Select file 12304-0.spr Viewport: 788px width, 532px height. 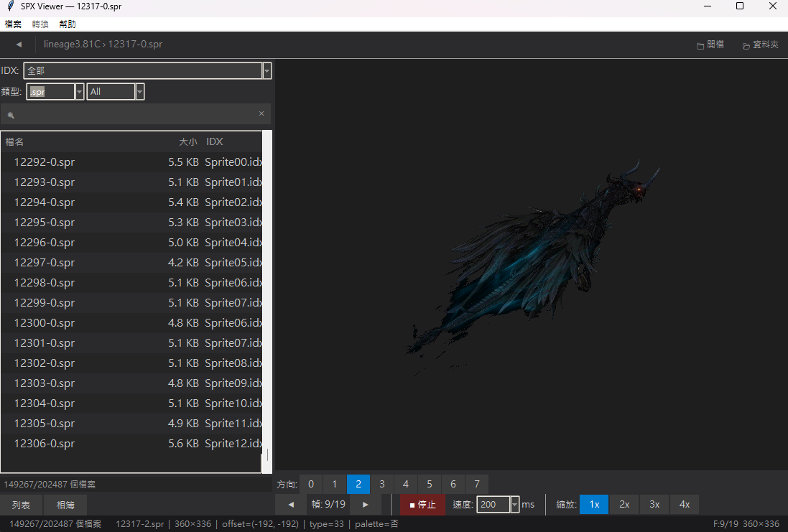pyautogui.click(x=131, y=403)
